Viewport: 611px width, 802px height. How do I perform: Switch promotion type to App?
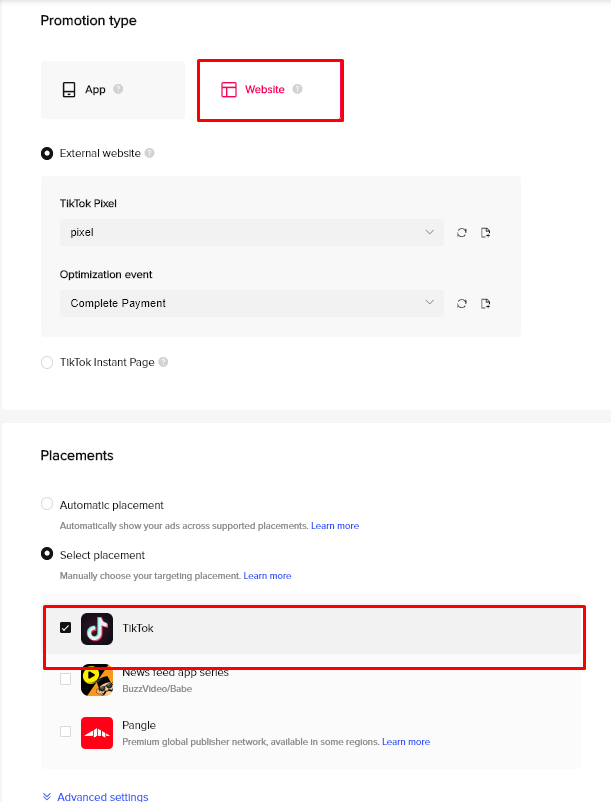point(113,90)
